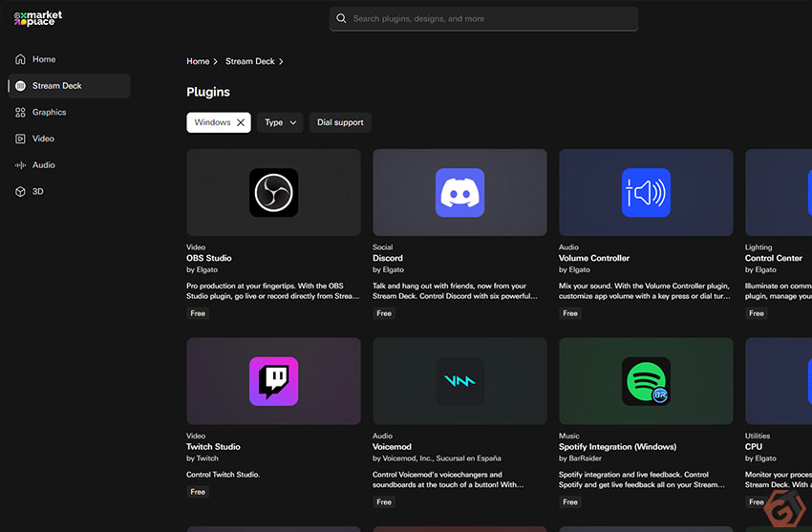Expand the Type filter dropdown

280,122
